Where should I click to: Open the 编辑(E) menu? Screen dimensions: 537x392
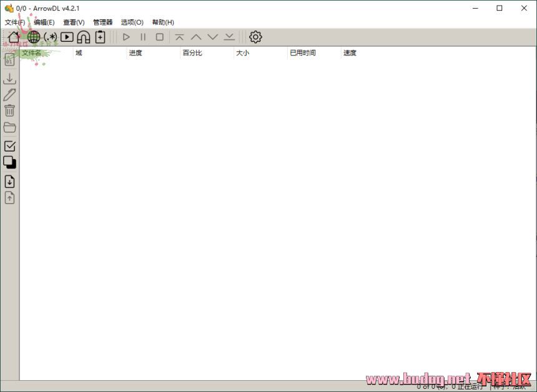(x=44, y=22)
